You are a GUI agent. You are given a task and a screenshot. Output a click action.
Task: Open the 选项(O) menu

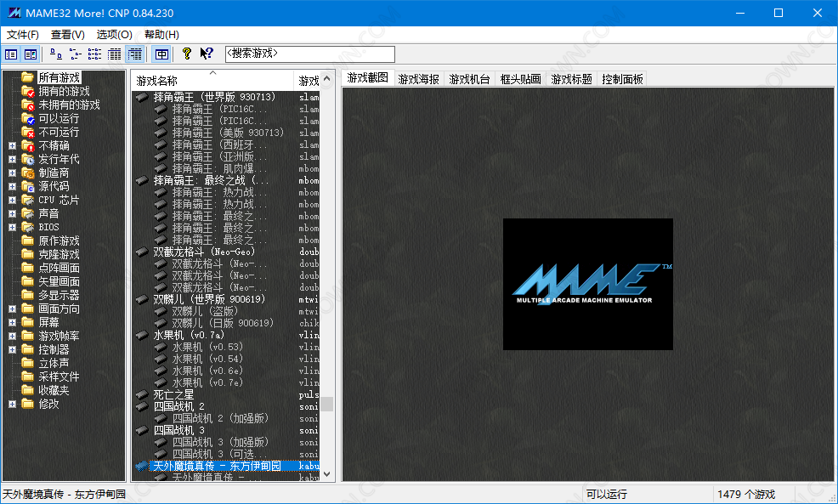[x=115, y=35]
